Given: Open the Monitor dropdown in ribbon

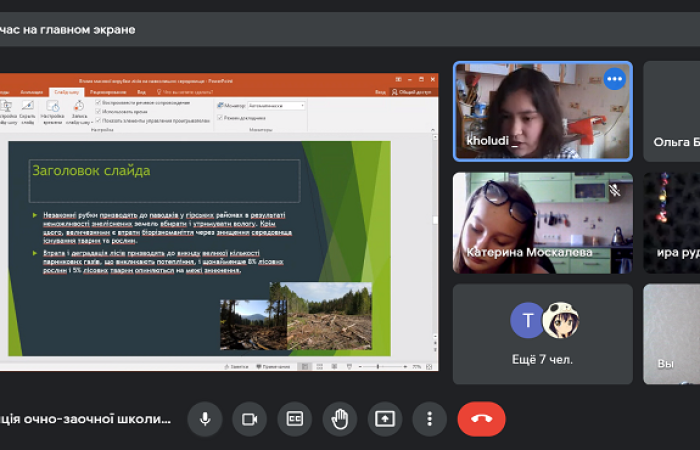Looking at the screenshot, I should coord(274,105).
